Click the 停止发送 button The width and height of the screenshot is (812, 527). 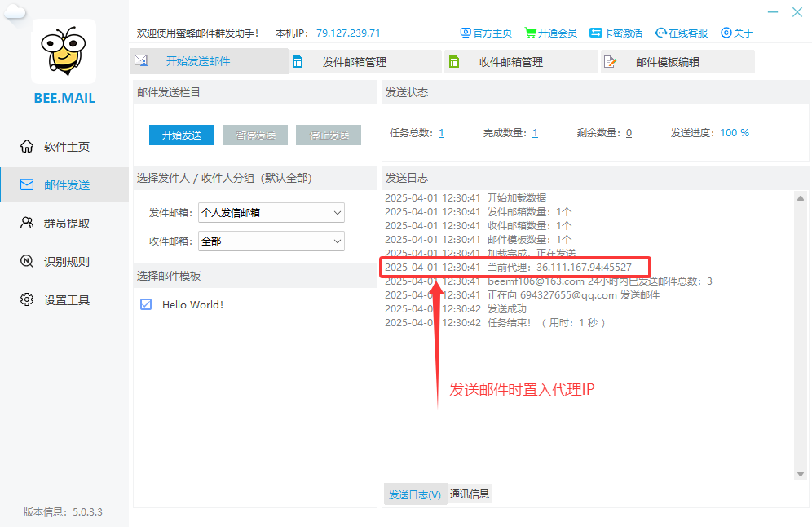(x=329, y=135)
